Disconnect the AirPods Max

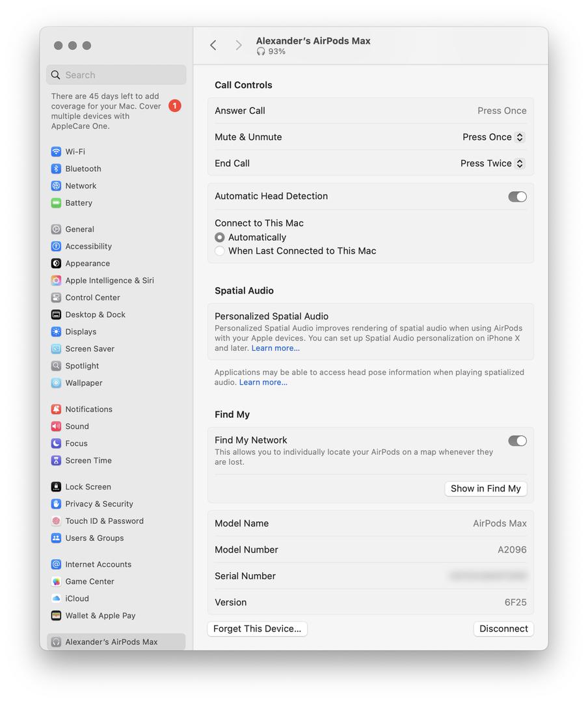click(503, 629)
